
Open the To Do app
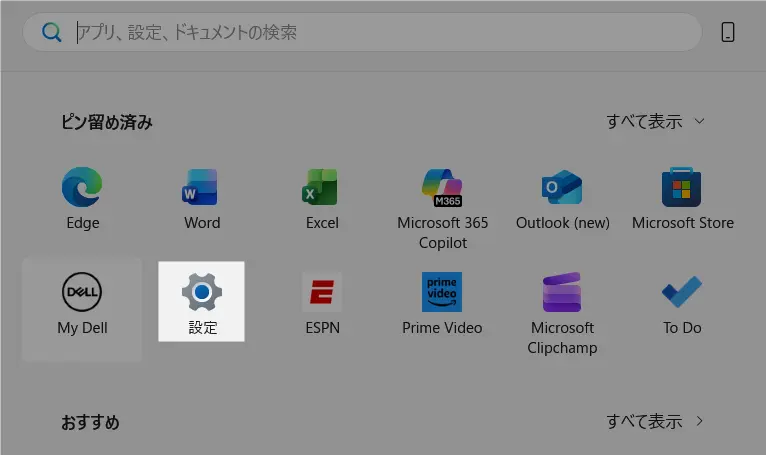pos(682,304)
